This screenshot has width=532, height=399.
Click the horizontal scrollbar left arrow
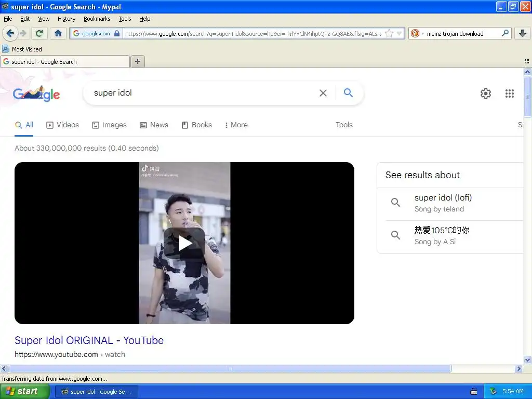(x=4, y=368)
